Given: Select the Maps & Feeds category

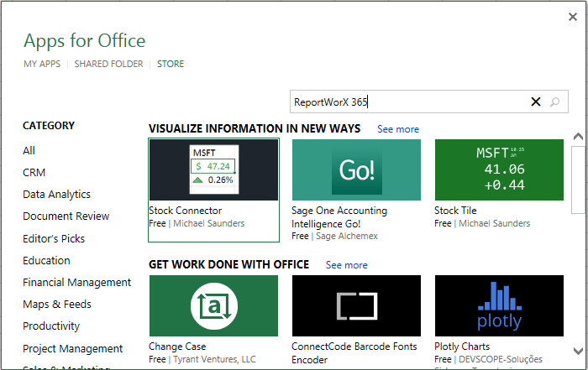Looking at the screenshot, I should pyautogui.click(x=57, y=304).
